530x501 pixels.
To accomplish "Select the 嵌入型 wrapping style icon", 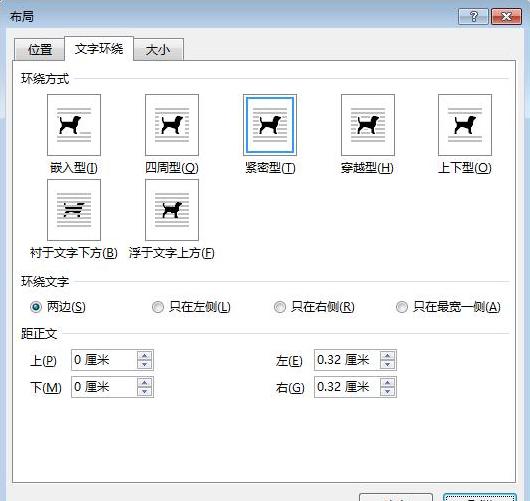I will tap(74, 125).
